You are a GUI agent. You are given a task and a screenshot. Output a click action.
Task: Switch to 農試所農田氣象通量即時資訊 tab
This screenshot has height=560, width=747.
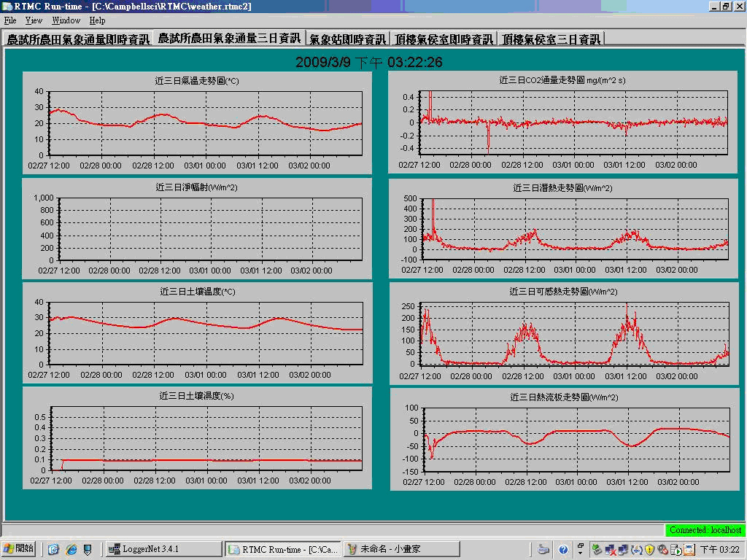click(x=78, y=39)
